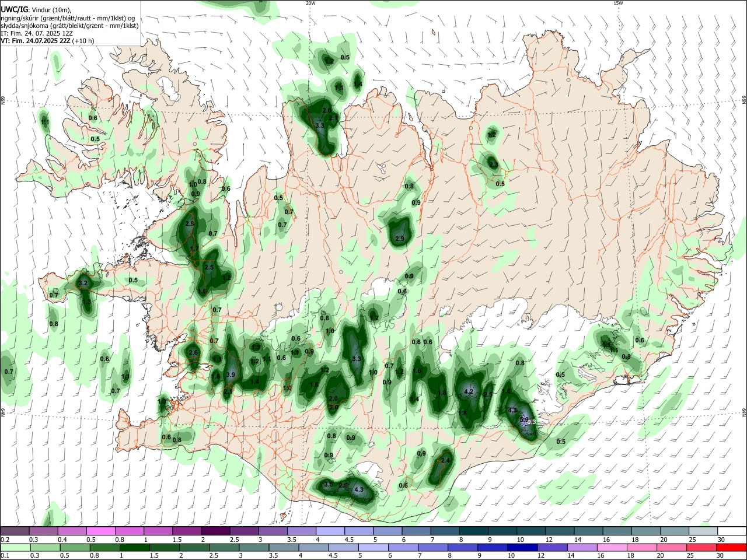
Task: Choose the snow legend swatch labeled 12
Action: [x=560, y=531]
